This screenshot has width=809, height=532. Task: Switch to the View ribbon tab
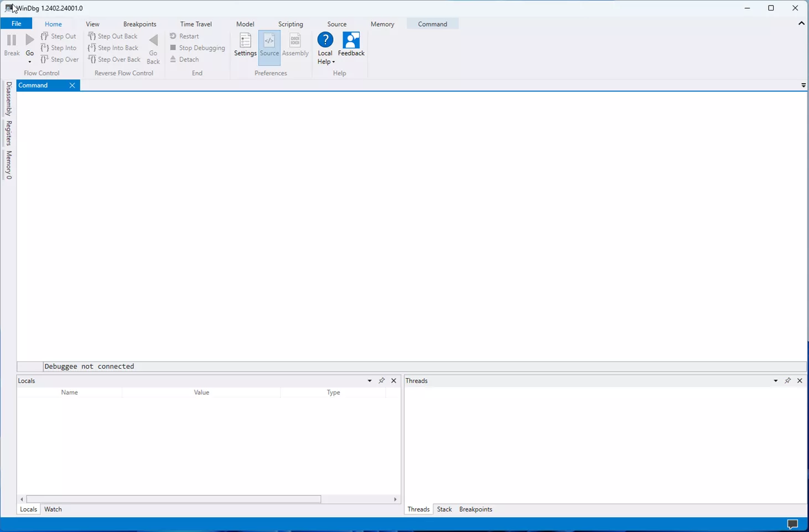click(92, 24)
